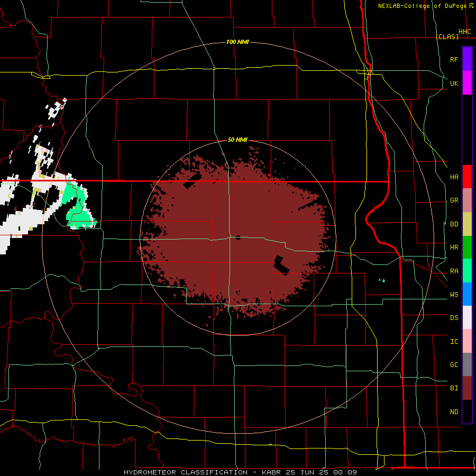Click the RF purple legend swatch
The height and width of the screenshot is (476, 476).
pos(467,59)
